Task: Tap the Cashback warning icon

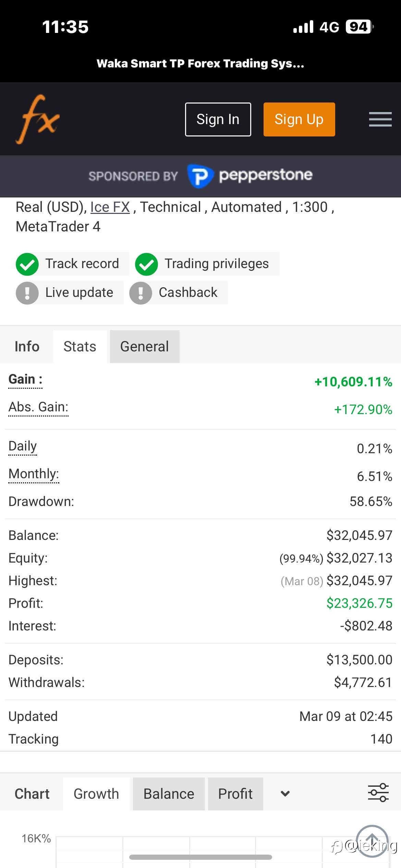Action: click(141, 293)
